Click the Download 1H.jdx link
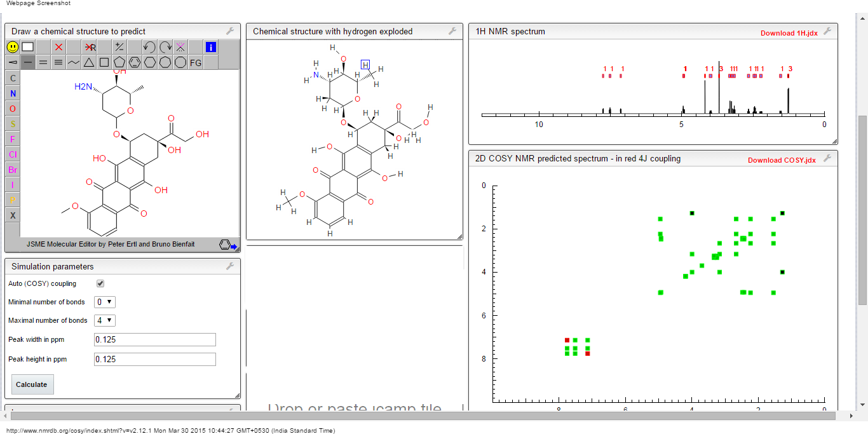The height and width of the screenshot is (434, 868). coord(789,33)
